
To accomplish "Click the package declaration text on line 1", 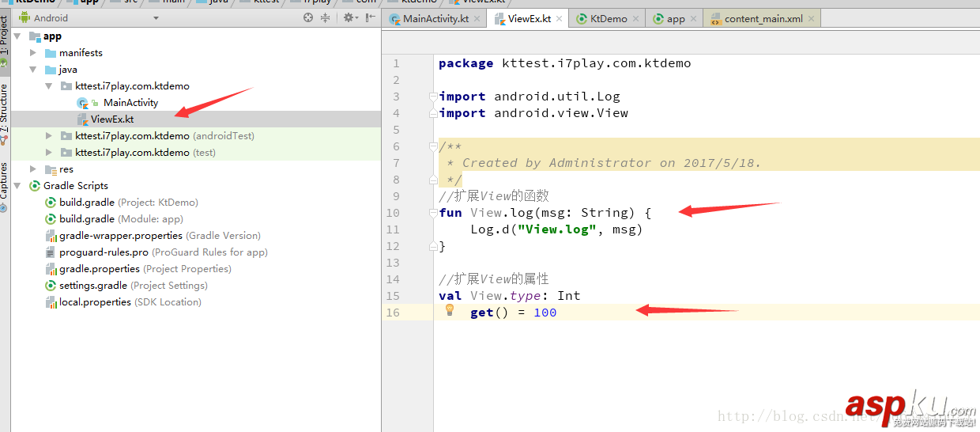I will pyautogui.click(x=564, y=63).
